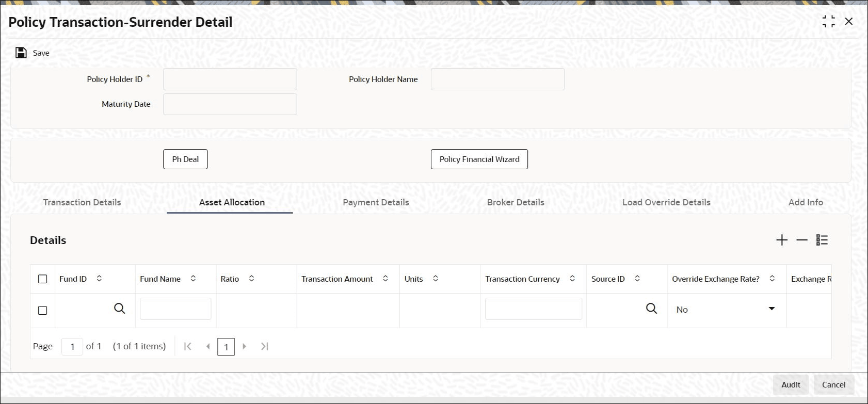Click the "(1 of 1 items)" pagination text
This screenshot has width=868, height=404.
(x=139, y=346)
